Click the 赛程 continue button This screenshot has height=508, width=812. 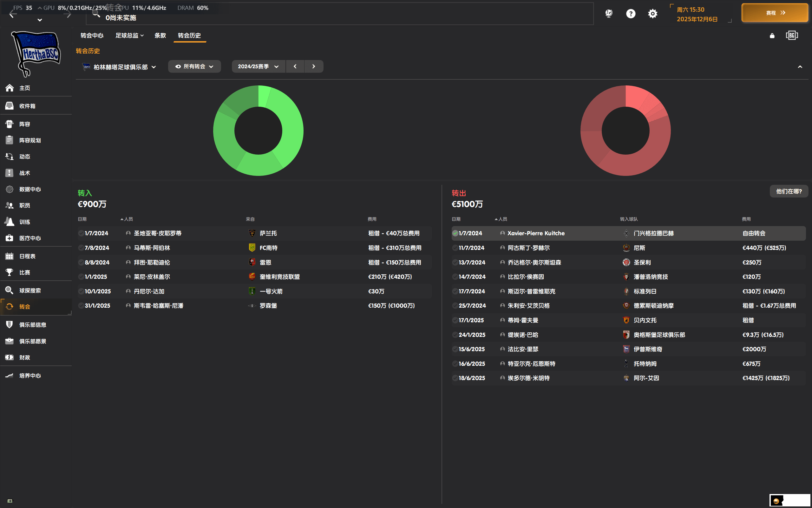coord(775,13)
